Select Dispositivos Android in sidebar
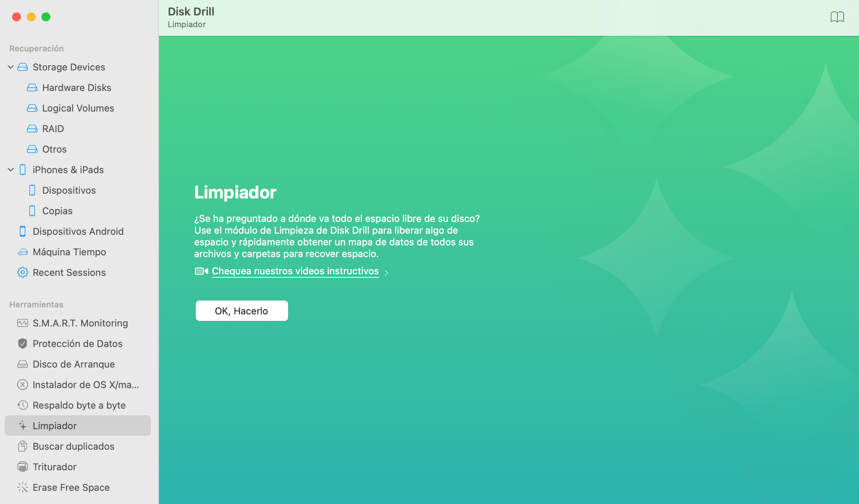859x504 pixels. (78, 231)
